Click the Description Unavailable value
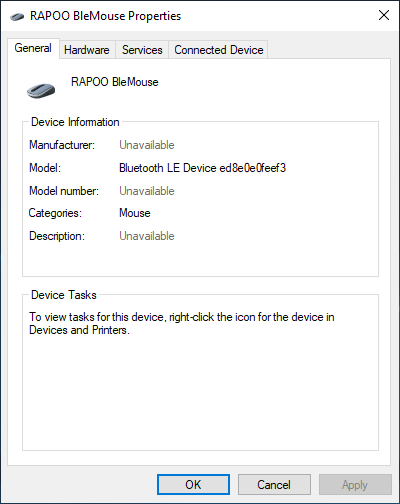400x504 pixels. click(x=147, y=236)
